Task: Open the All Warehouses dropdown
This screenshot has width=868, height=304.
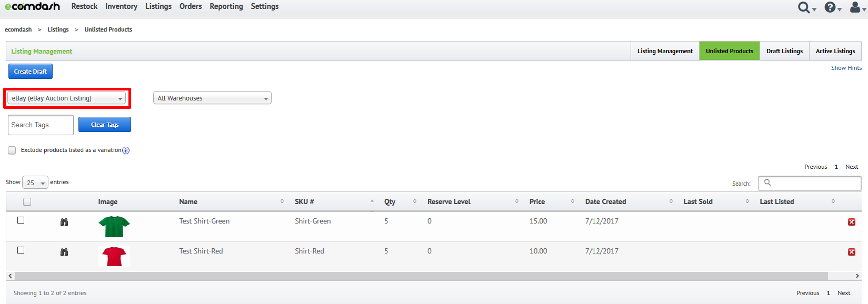Action: click(x=212, y=98)
